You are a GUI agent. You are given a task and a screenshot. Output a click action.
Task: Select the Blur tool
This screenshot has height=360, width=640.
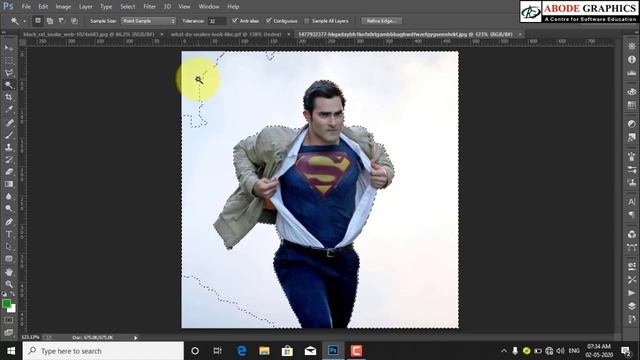[x=9, y=196]
